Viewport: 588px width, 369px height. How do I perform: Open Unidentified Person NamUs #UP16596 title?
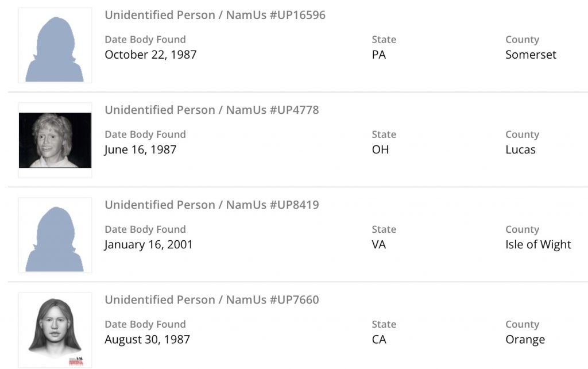click(215, 15)
